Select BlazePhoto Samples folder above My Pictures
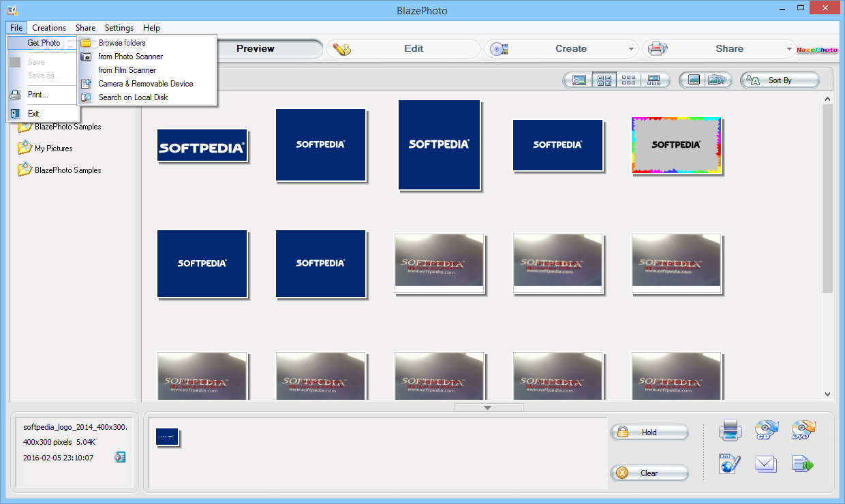This screenshot has height=504, width=845. coord(59,127)
